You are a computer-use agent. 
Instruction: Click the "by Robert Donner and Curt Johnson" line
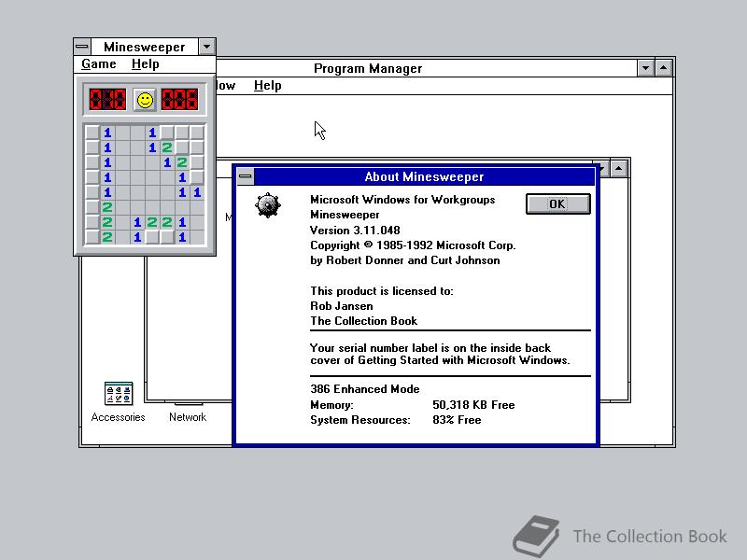405,260
